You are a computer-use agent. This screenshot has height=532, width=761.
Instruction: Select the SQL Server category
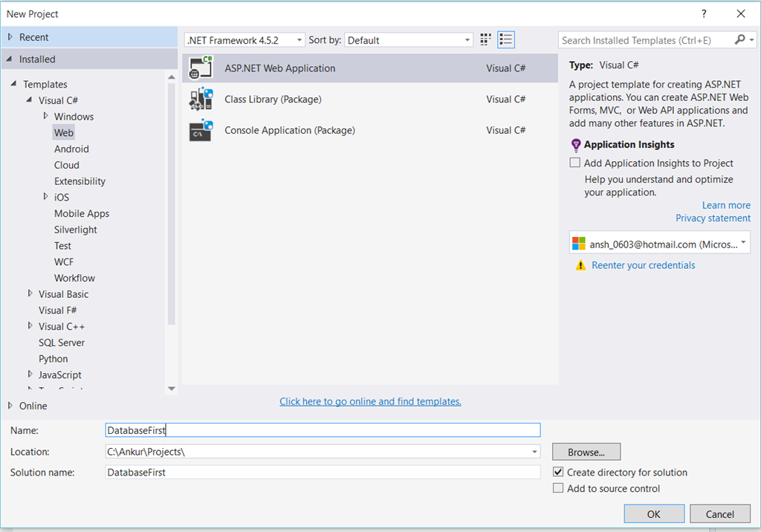click(61, 343)
